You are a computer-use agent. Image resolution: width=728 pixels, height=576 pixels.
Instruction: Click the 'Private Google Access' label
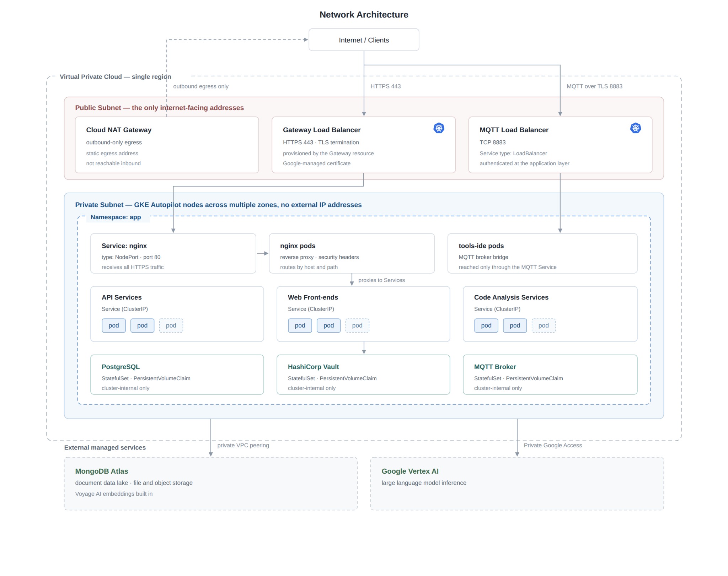click(552, 446)
